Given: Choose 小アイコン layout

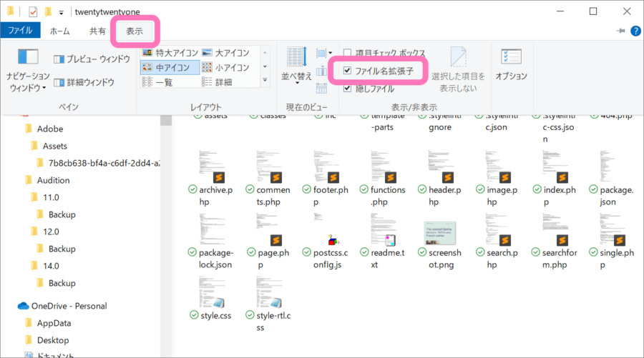Looking at the screenshot, I should 226,68.
